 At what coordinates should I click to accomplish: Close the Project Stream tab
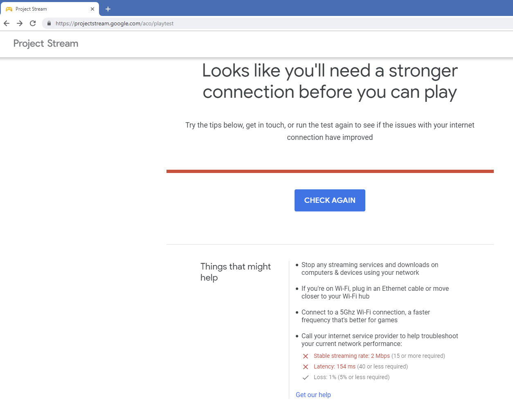(92, 9)
